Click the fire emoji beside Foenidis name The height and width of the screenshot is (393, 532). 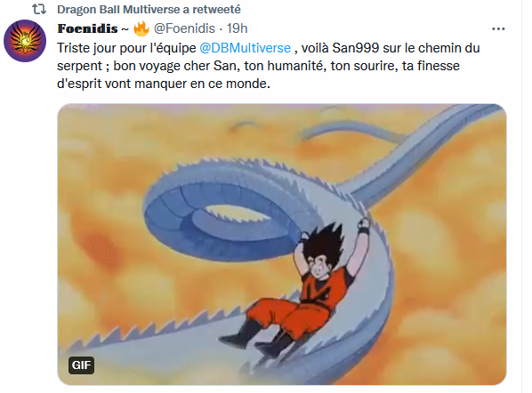pos(141,28)
